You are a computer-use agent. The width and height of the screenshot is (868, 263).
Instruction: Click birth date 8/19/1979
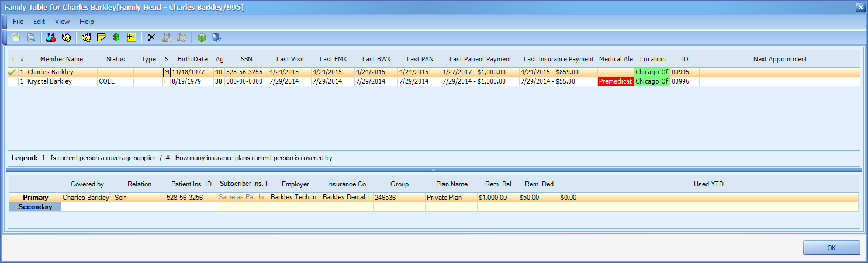[192, 82]
